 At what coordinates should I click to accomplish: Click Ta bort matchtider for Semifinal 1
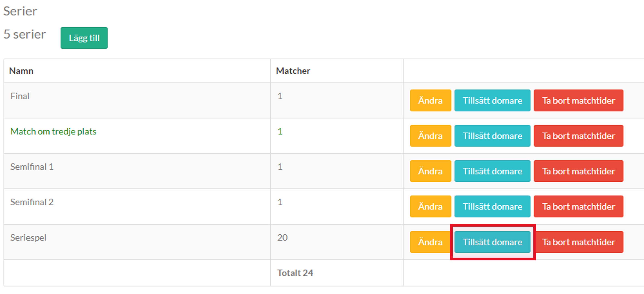(x=578, y=171)
